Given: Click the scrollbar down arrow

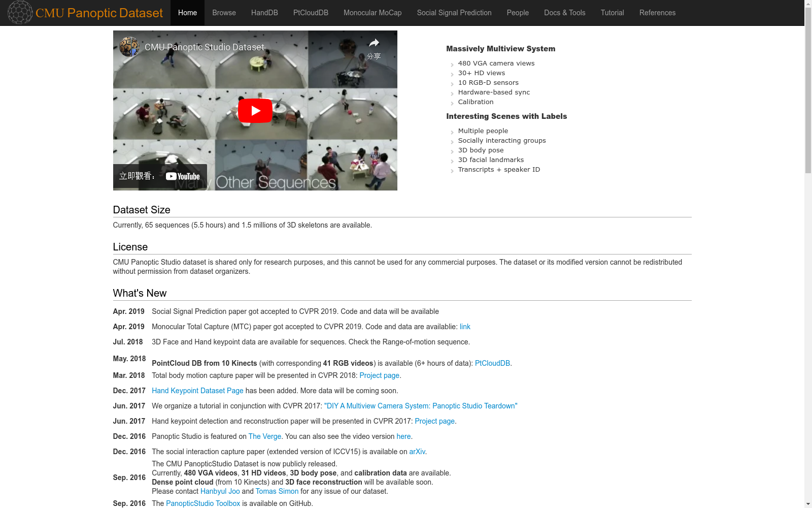Looking at the screenshot, I should tap(808, 504).
